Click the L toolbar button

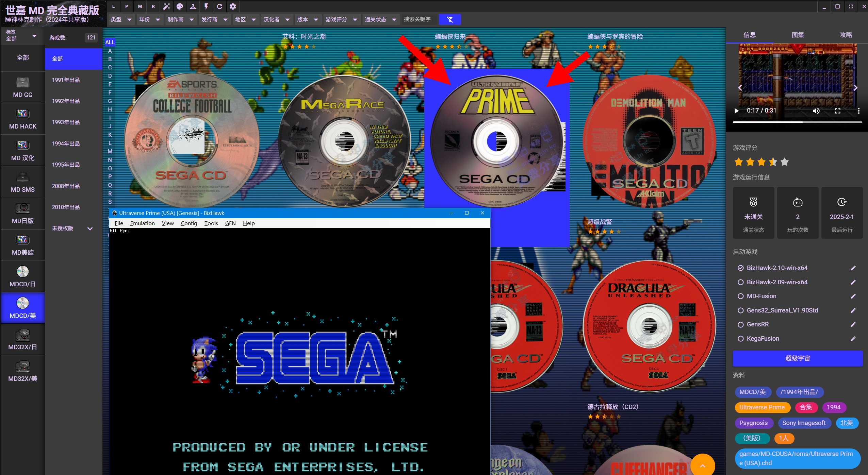click(x=113, y=6)
